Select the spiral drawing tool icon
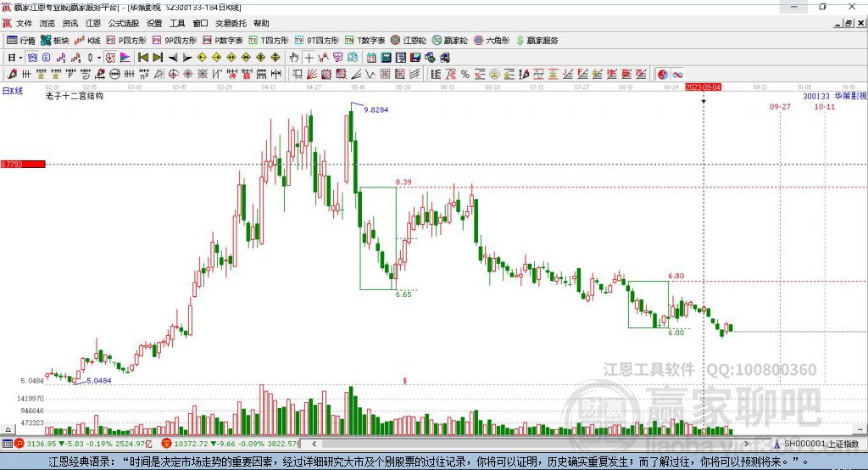 (x=86, y=75)
